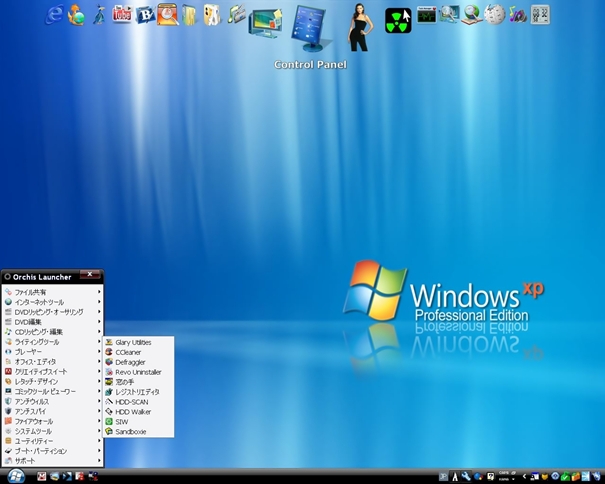Image resolution: width=605 pixels, height=484 pixels.
Task: Open レジストリエディタ in the submenu
Action: click(138, 392)
